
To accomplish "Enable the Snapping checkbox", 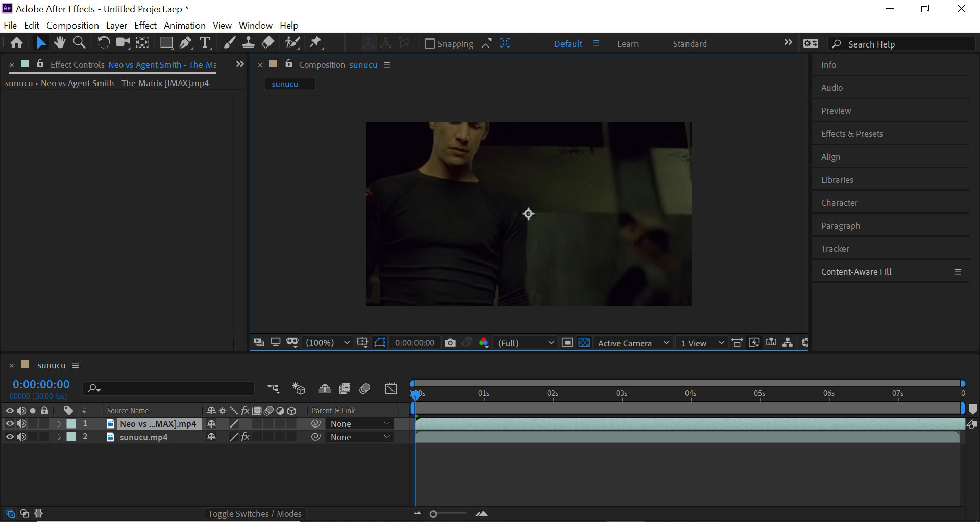I will tap(430, 44).
